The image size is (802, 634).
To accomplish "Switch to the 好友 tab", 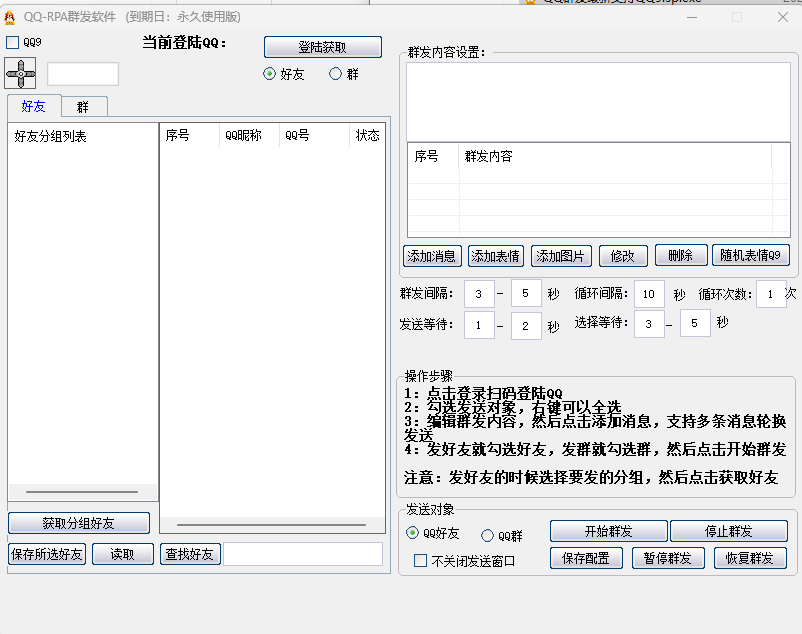I will click(x=34, y=106).
